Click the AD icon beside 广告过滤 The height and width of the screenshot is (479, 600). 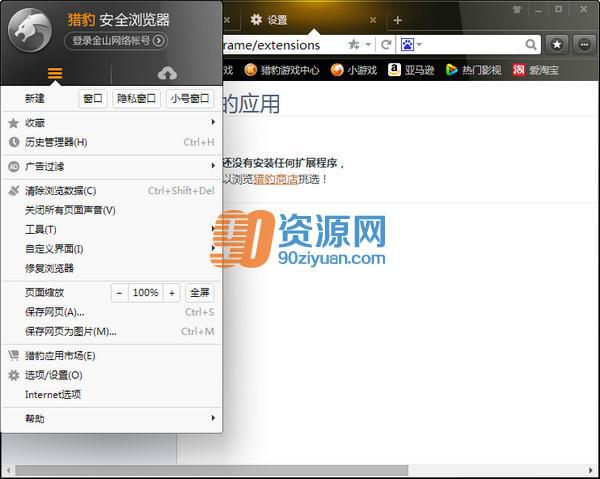coord(14,167)
